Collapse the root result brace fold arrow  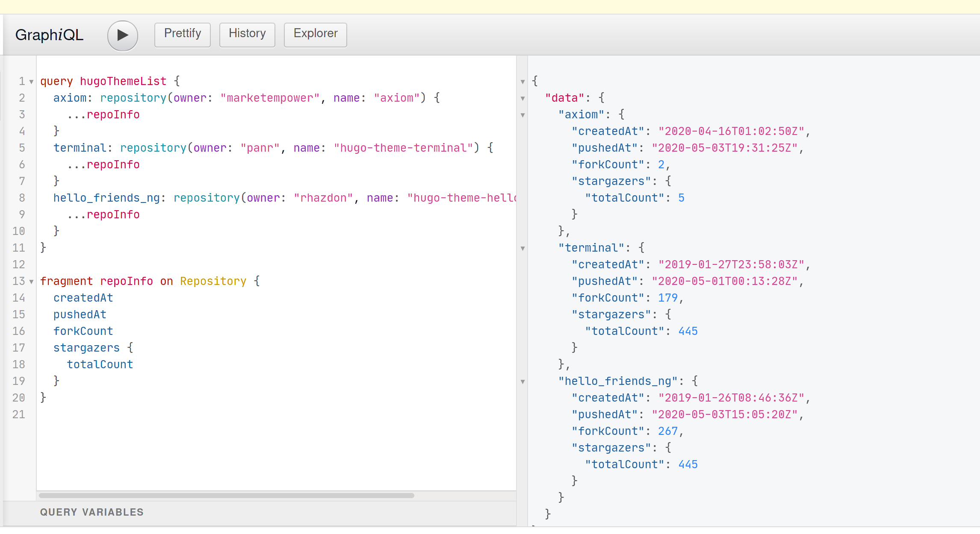click(522, 82)
